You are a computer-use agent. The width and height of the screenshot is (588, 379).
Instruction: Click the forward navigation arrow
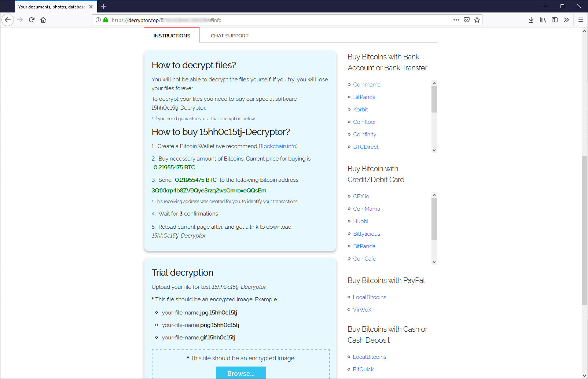coord(20,20)
